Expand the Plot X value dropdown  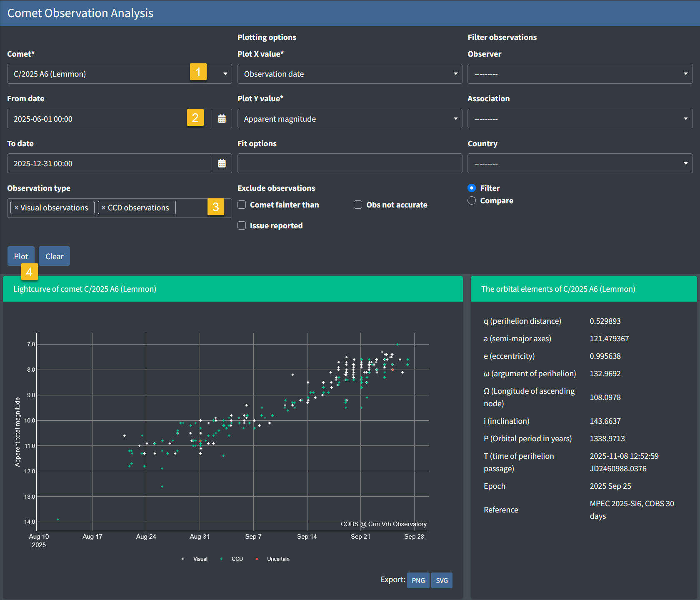pos(350,74)
